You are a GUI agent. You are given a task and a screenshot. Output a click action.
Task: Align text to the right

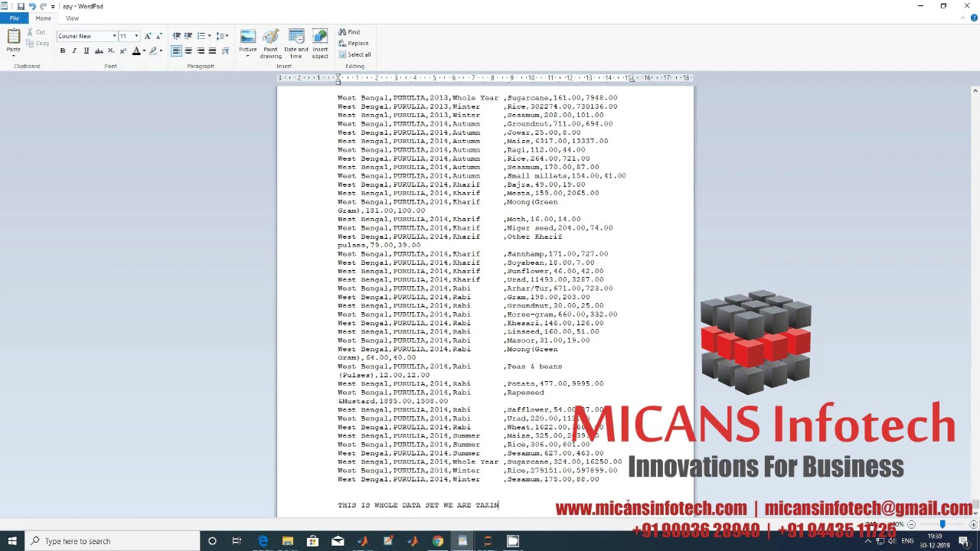pyautogui.click(x=201, y=51)
